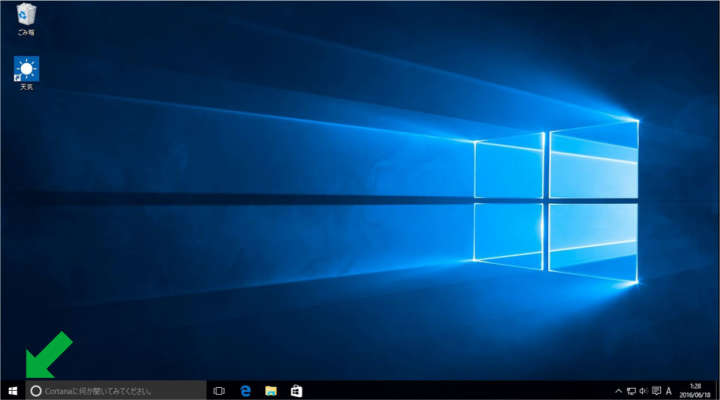Open the Store app from taskbar
Viewport: 720px width, 400px height.
click(x=297, y=391)
